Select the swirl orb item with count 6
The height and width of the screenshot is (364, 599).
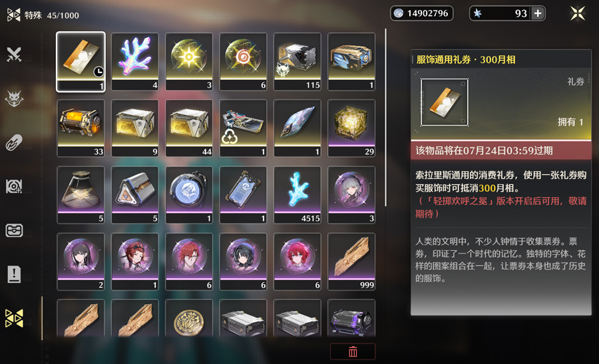click(x=243, y=61)
